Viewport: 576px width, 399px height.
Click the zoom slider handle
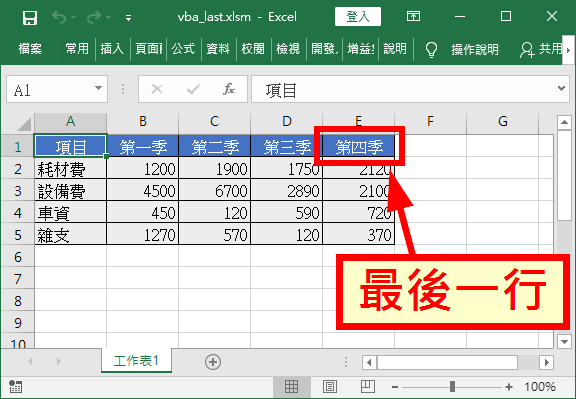[452, 387]
